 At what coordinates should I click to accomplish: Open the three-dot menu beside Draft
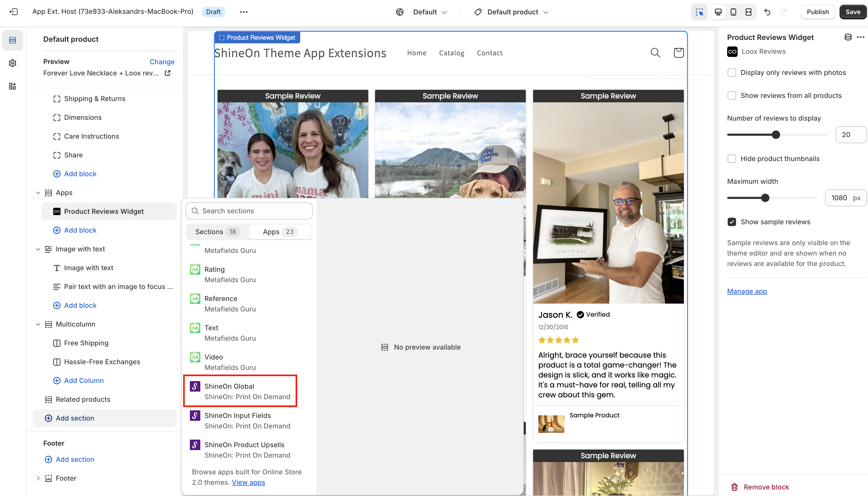(244, 12)
